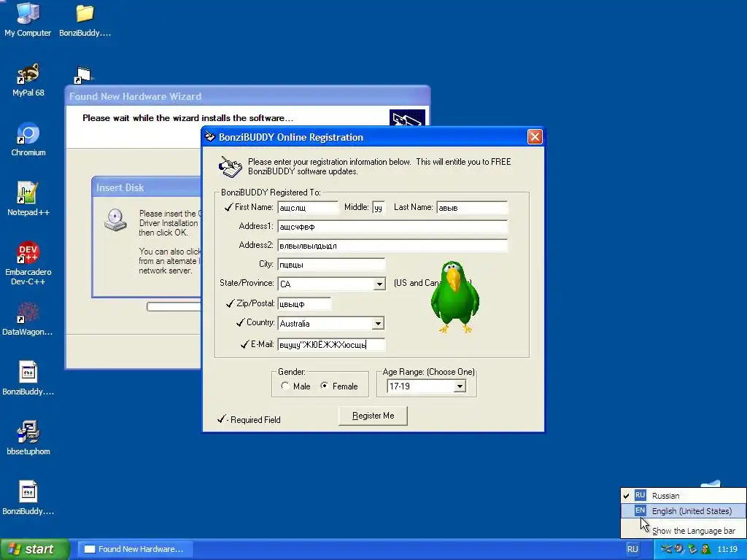
Task: Click the Middle initial input field
Action: pyautogui.click(x=379, y=208)
